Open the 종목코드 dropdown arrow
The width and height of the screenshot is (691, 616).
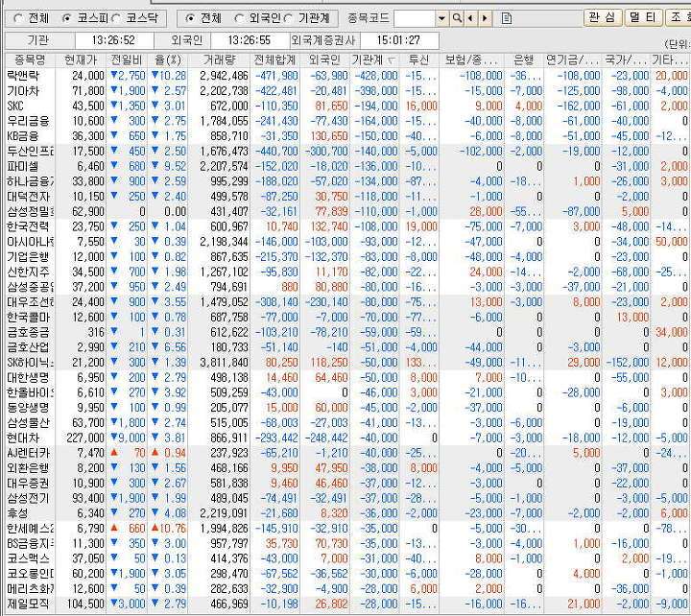(442, 18)
